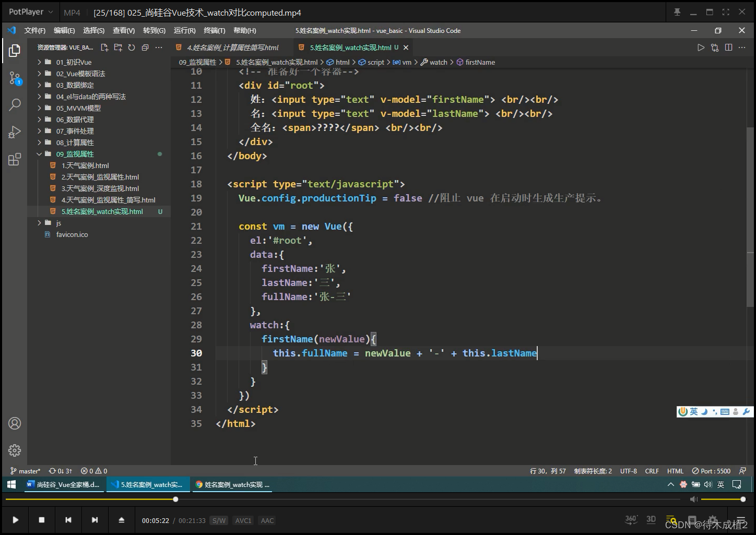This screenshot has height=535, width=756.
Task: Refresh the explorer file tree
Action: pyautogui.click(x=132, y=47)
